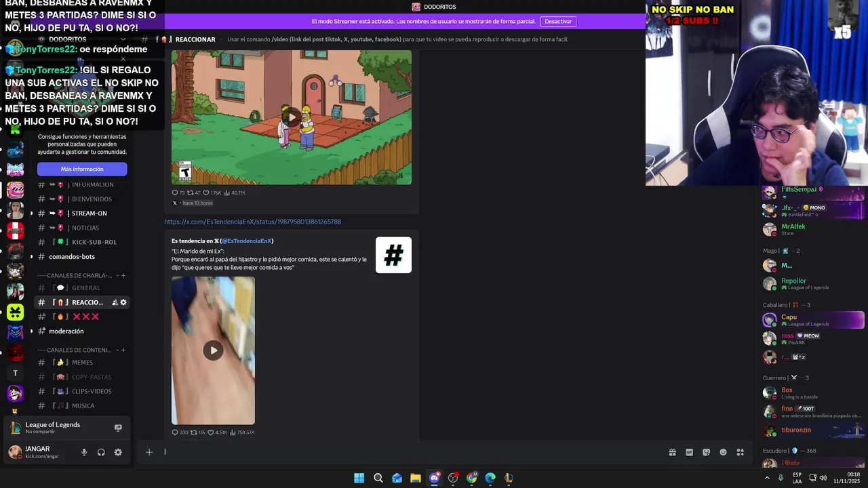The width and height of the screenshot is (868, 488).
Task: Click member Box in the member list
Action: coord(813,393)
